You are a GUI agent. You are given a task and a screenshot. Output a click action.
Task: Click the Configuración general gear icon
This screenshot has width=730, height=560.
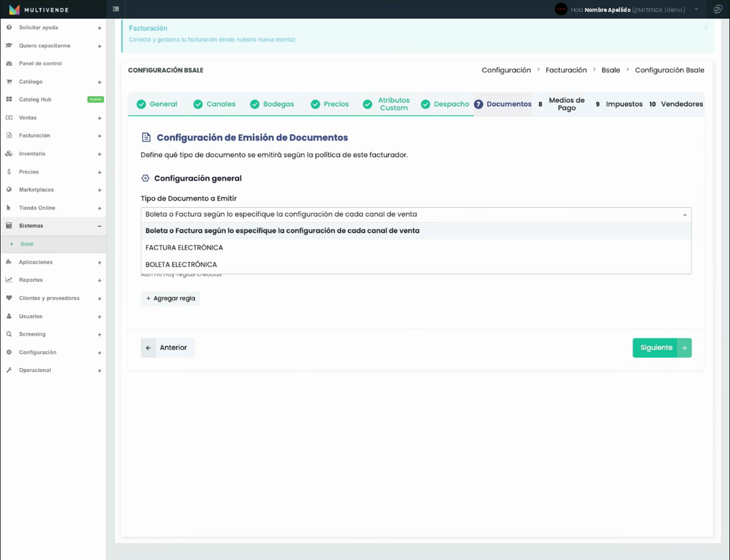tap(145, 178)
